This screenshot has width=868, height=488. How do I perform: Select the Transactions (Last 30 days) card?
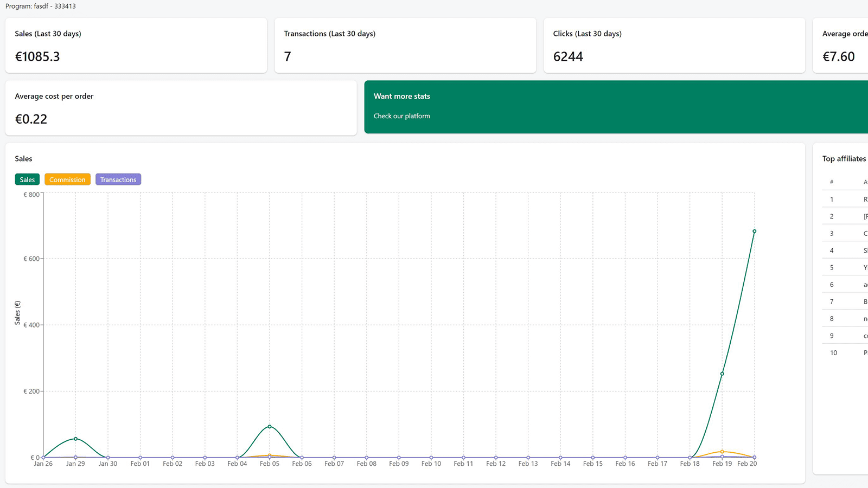[405, 45]
